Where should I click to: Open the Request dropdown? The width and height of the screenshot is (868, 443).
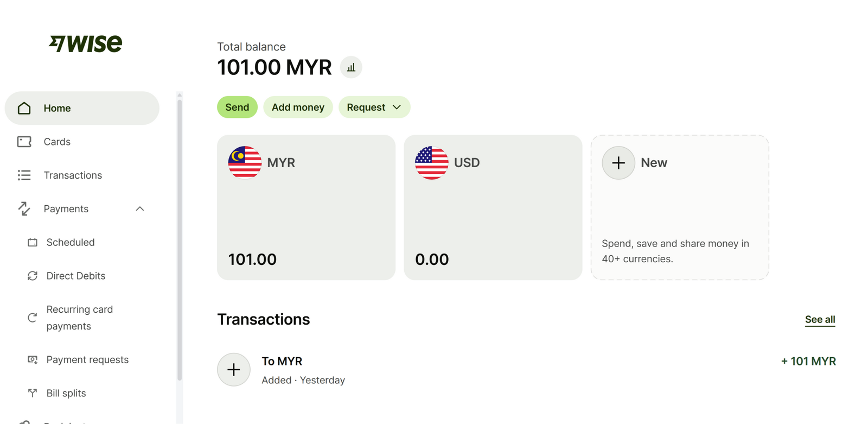[374, 107]
